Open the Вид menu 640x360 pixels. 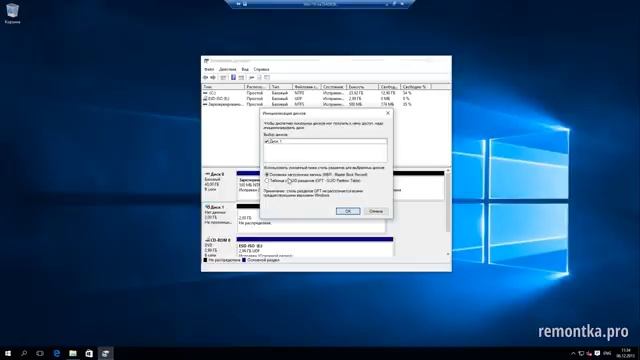(245, 69)
